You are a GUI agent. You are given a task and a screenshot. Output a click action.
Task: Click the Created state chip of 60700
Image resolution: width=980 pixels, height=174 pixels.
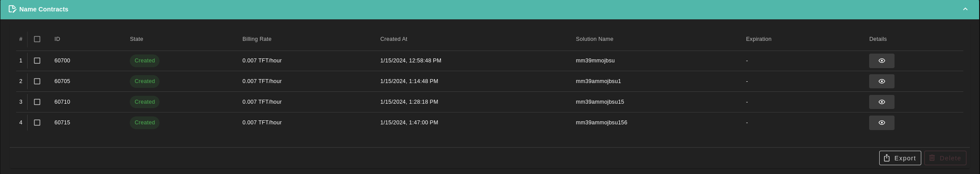[145, 61]
